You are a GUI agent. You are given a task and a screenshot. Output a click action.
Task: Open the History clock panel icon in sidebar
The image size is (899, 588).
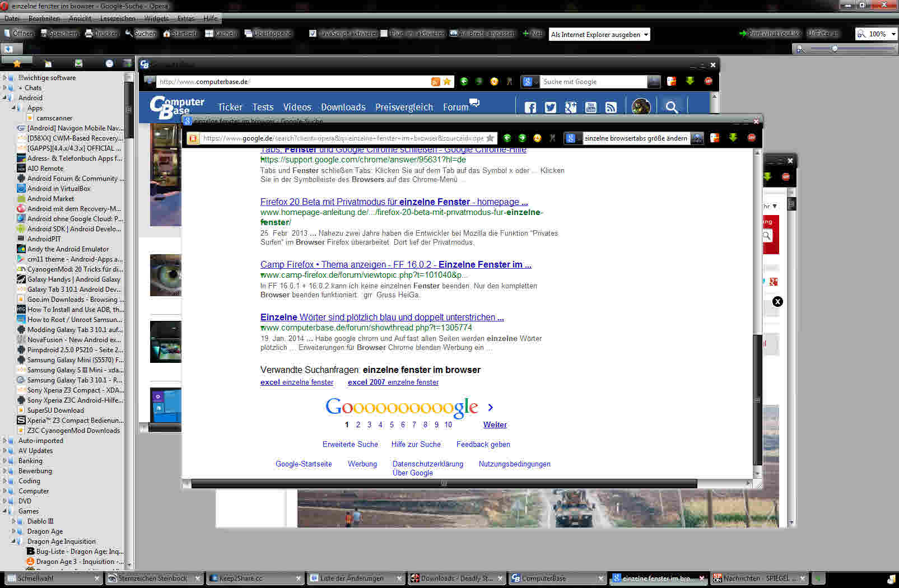click(x=110, y=63)
